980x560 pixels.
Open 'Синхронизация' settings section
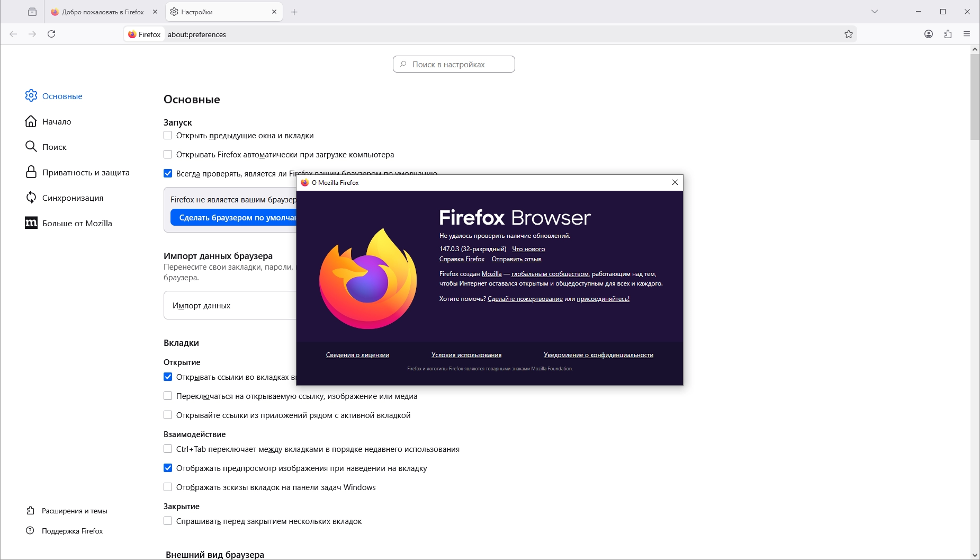pos(73,198)
